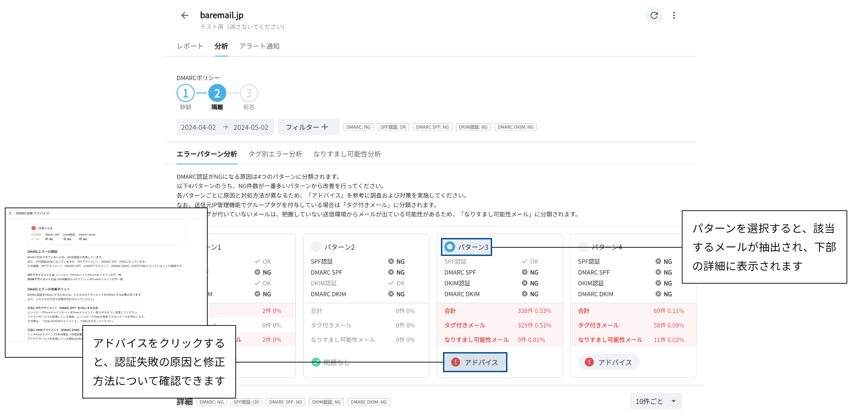Image resolution: width=868 pixels, height=413 pixels.
Task: Select the パターン2 radio button
Action: coord(316,247)
